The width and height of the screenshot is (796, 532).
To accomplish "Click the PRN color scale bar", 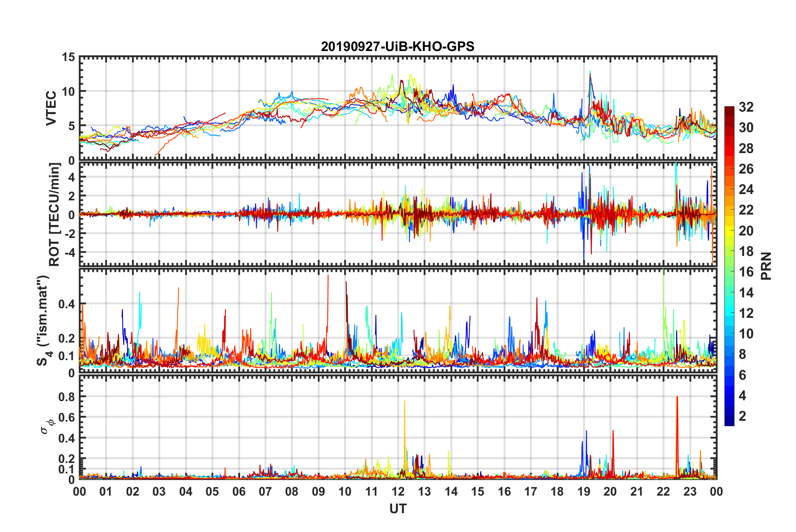I will [x=729, y=266].
